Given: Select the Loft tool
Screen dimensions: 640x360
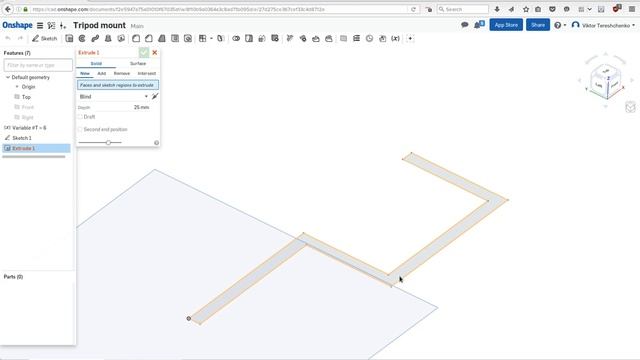Looking at the screenshot, I should [108, 38].
